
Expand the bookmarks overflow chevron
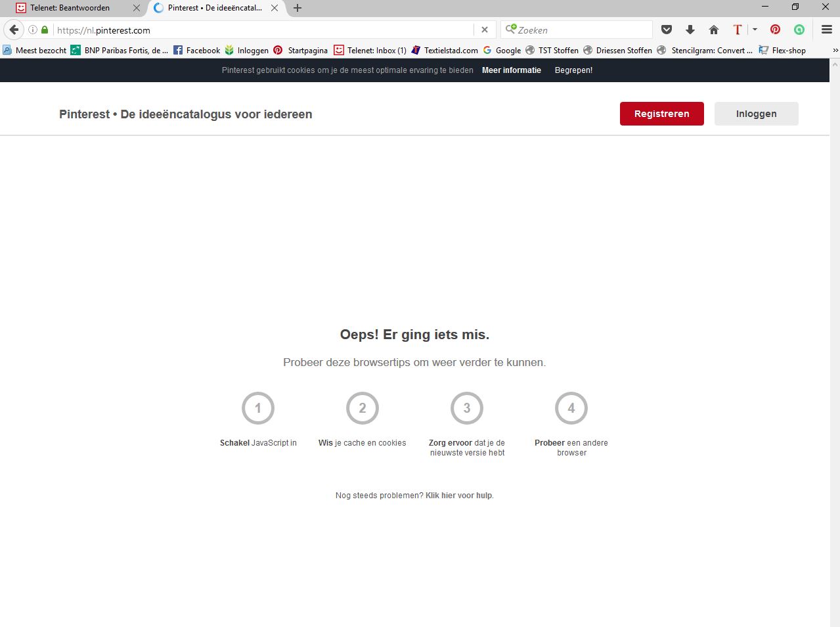coord(835,50)
